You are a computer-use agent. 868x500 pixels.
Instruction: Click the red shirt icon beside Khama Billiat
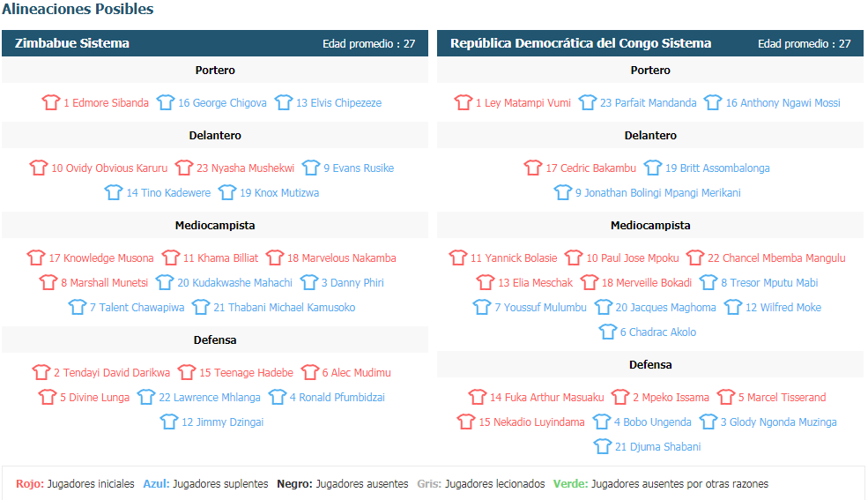tap(170, 258)
